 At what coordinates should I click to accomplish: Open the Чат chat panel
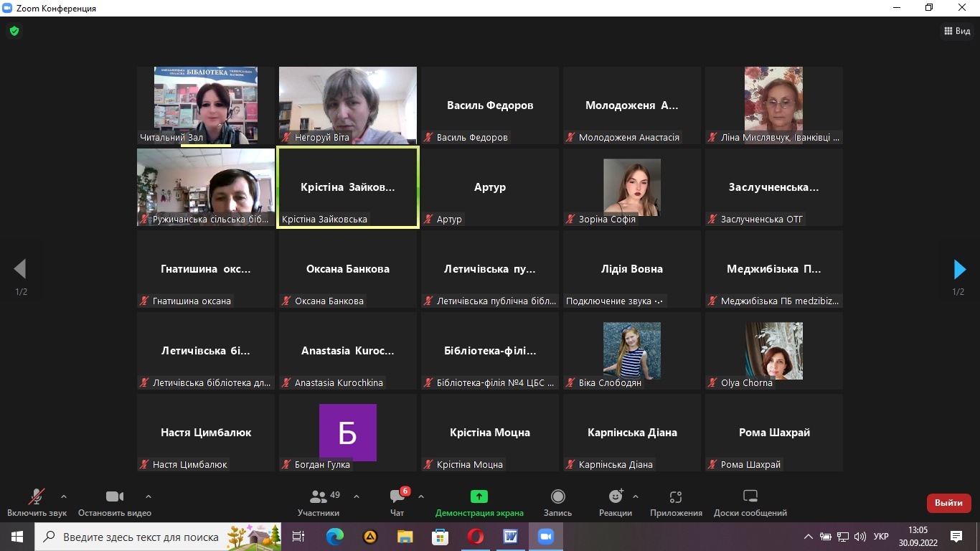click(x=397, y=502)
